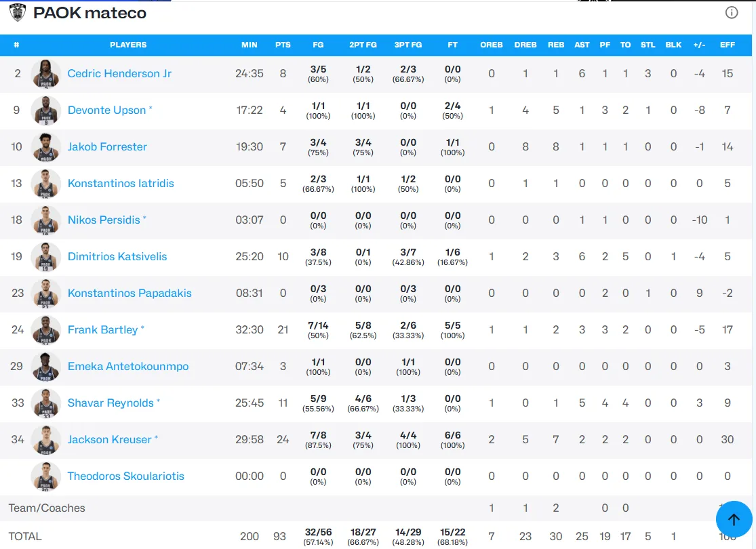Click Konstantinos Iatridis's photo thumbnail
The width and height of the screenshot is (756, 549).
46,184
